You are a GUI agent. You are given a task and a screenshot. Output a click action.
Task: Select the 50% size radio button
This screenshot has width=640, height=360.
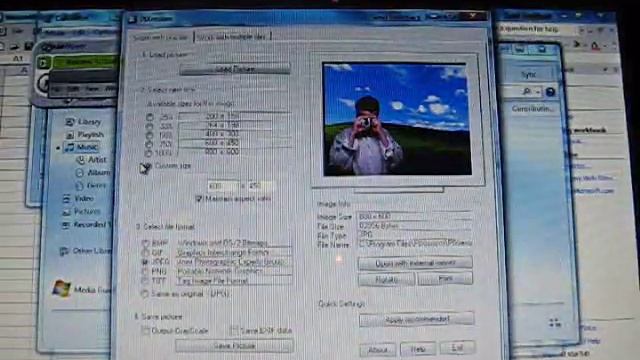coord(149,135)
